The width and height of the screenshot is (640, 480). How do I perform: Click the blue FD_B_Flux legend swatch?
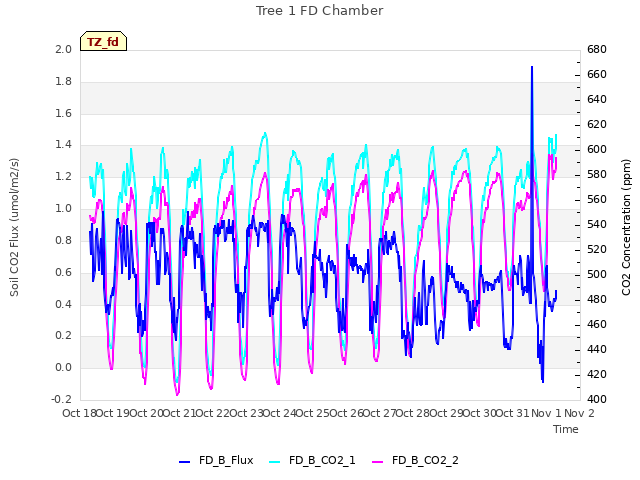(x=184, y=462)
